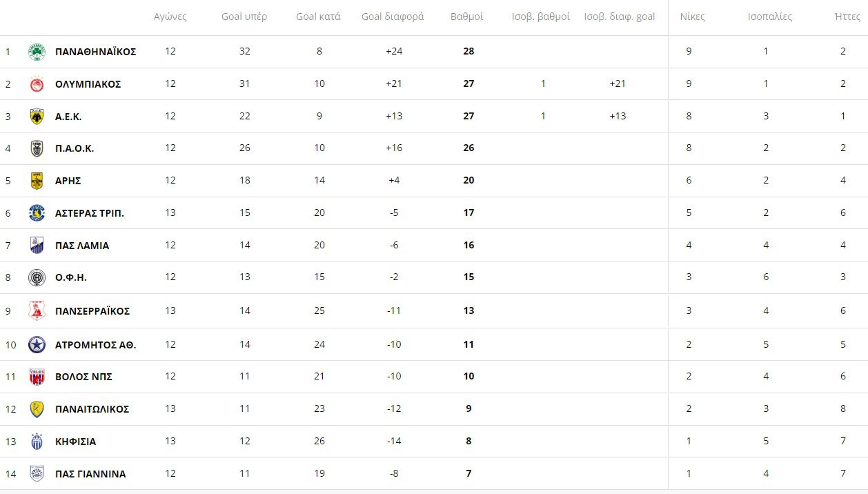This screenshot has width=868, height=494.
Task: Click the Ισοπαλίες column header
Action: point(770,17)
